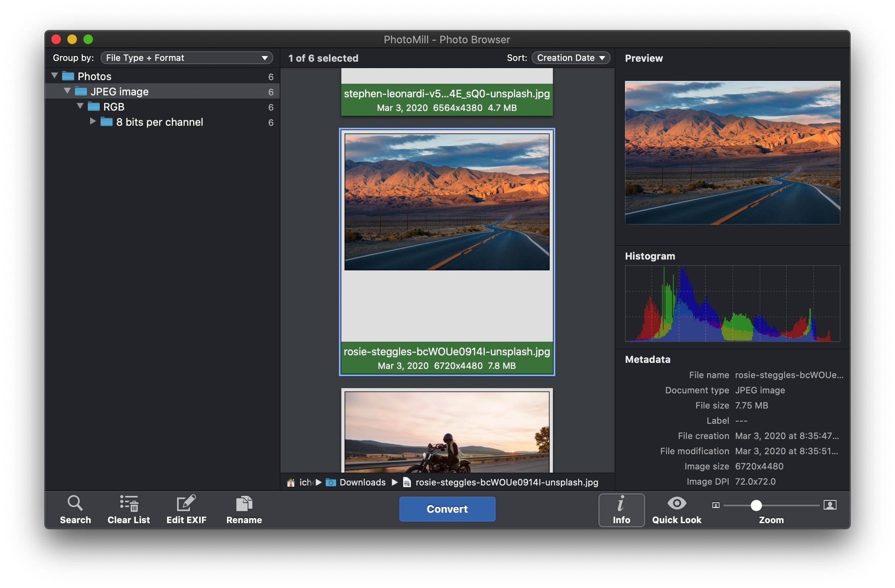Toggle the Info panel button

621,509
